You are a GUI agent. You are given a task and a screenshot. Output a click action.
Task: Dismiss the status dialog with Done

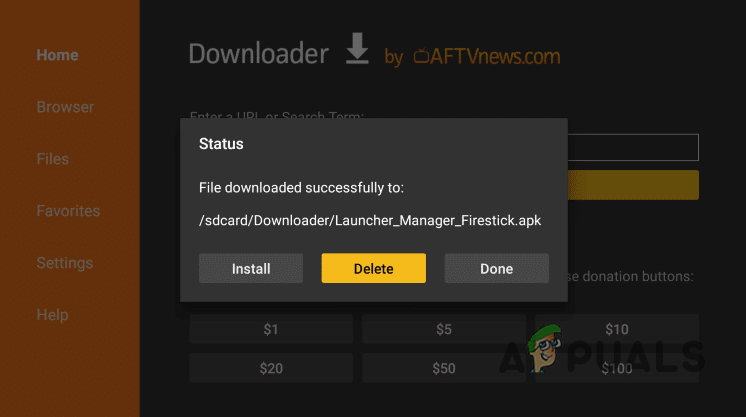tap(496, 268)
